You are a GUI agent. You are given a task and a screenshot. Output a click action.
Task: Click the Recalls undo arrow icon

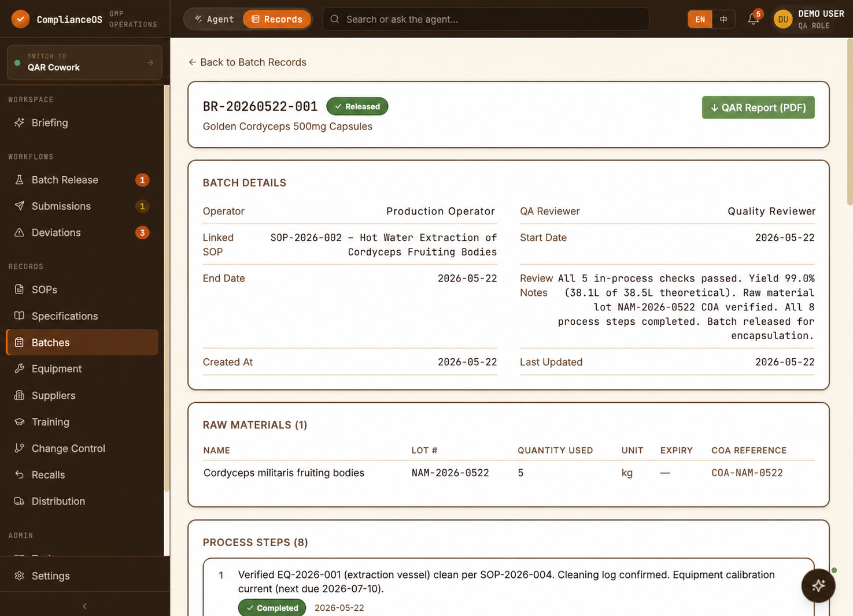point(19,474)
